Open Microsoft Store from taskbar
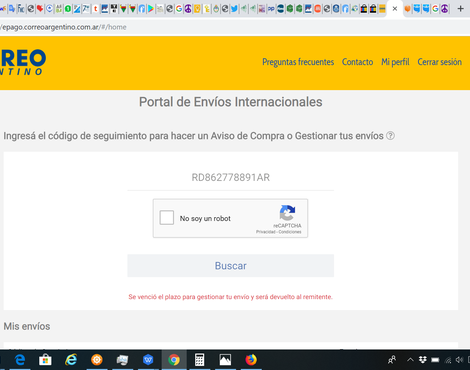This screenshot has width=470, height=370. click(45, 360)
